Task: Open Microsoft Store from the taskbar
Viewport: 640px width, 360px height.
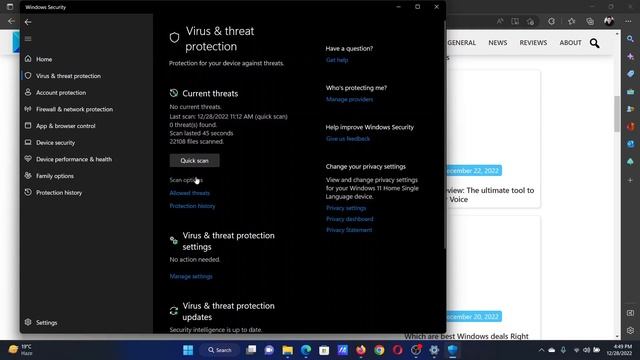Action: (x=324, y=350)
